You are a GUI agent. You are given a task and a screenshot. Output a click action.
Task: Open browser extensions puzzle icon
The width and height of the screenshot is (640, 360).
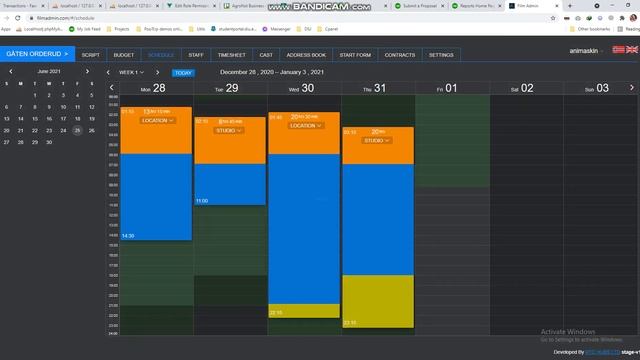click(622, 18)
